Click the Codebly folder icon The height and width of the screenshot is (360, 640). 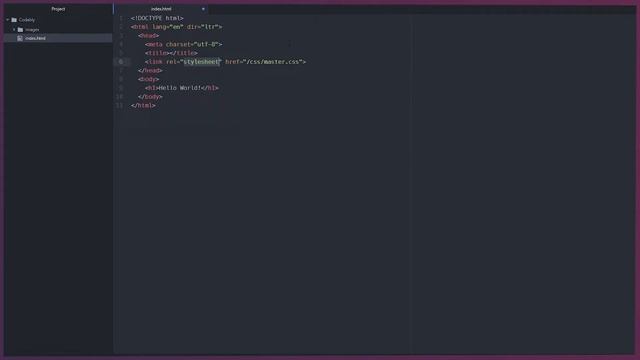tap(14, 20)
